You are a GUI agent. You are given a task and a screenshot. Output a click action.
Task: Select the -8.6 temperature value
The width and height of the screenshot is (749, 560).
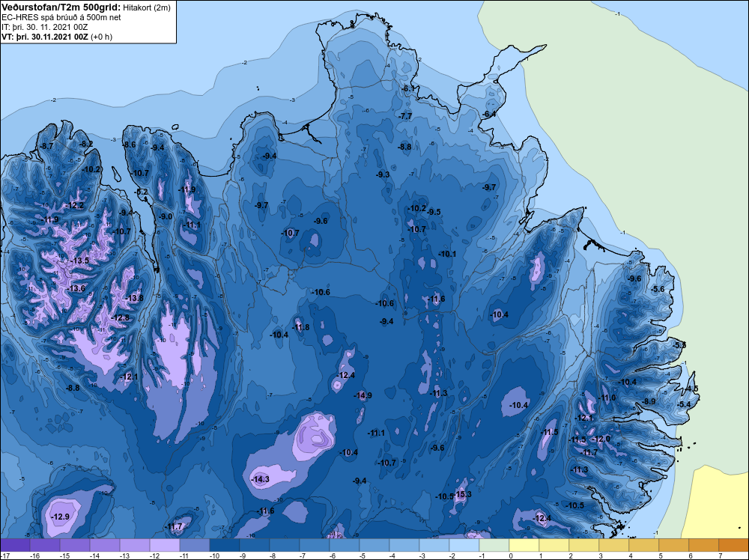coord(130,144)
